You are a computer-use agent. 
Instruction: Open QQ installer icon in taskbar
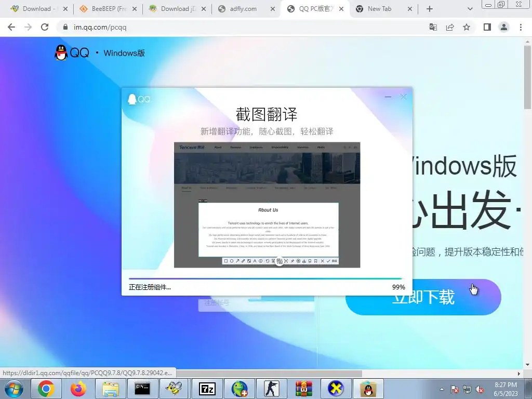[x=368, y=389]
